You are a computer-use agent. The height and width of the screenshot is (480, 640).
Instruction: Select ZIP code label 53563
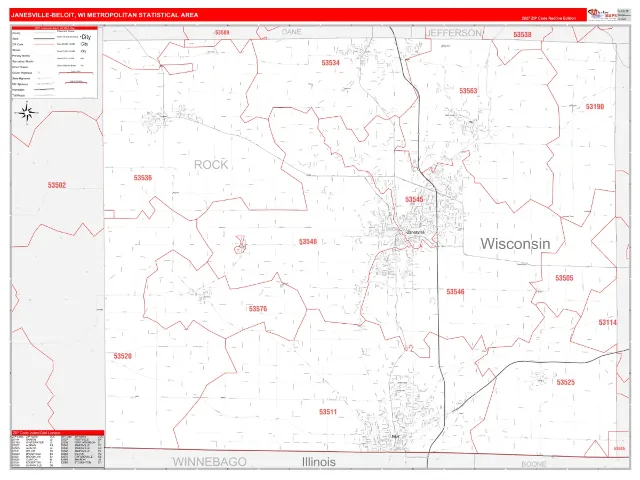468,91
